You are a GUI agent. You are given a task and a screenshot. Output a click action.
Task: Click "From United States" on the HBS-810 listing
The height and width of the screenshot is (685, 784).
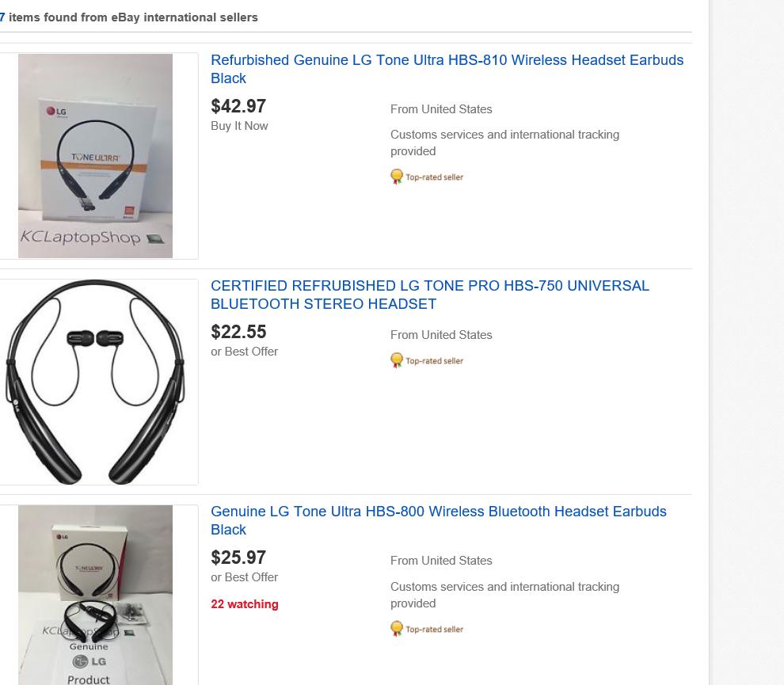coord(441,109)
